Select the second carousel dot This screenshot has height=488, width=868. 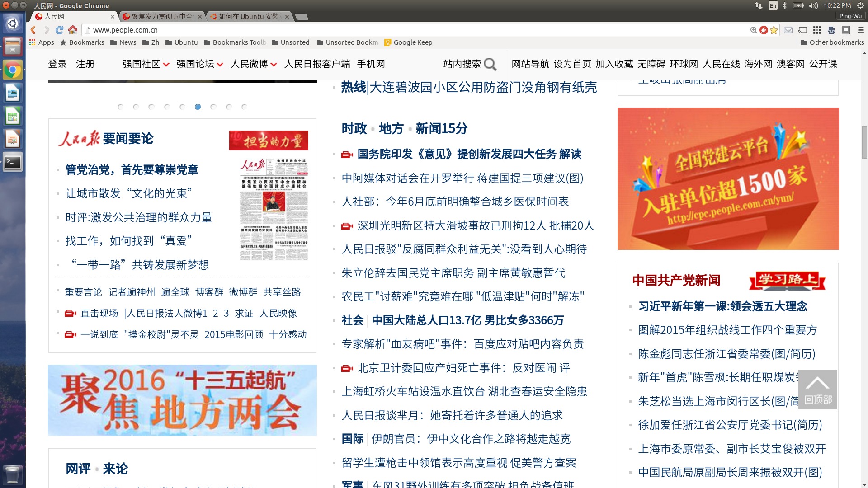point(136,107)
